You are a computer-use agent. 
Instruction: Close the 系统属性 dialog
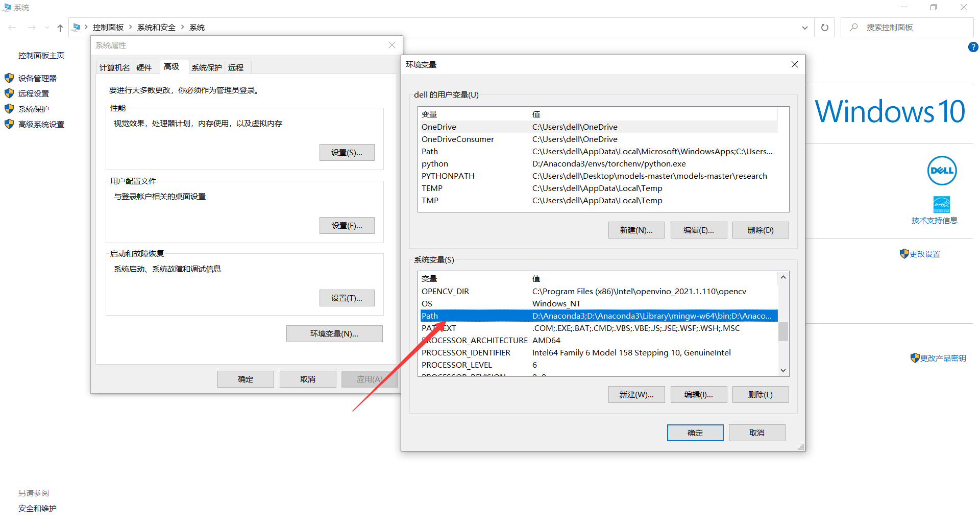tap(392, 45)
